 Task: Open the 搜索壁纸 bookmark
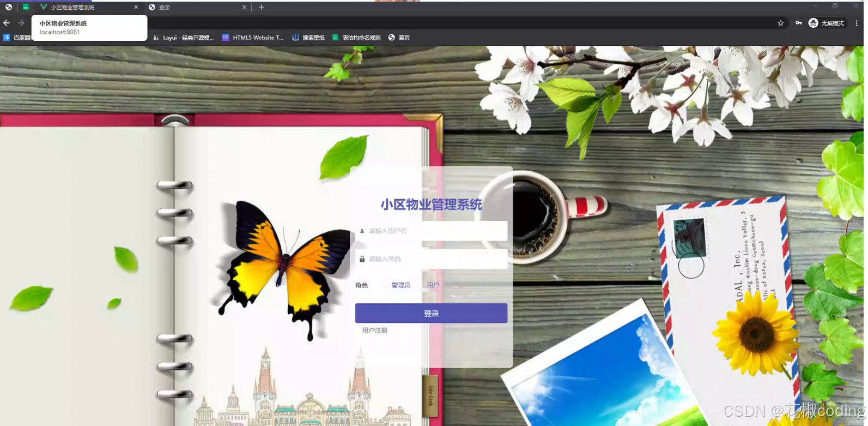(x=308, y=38)
